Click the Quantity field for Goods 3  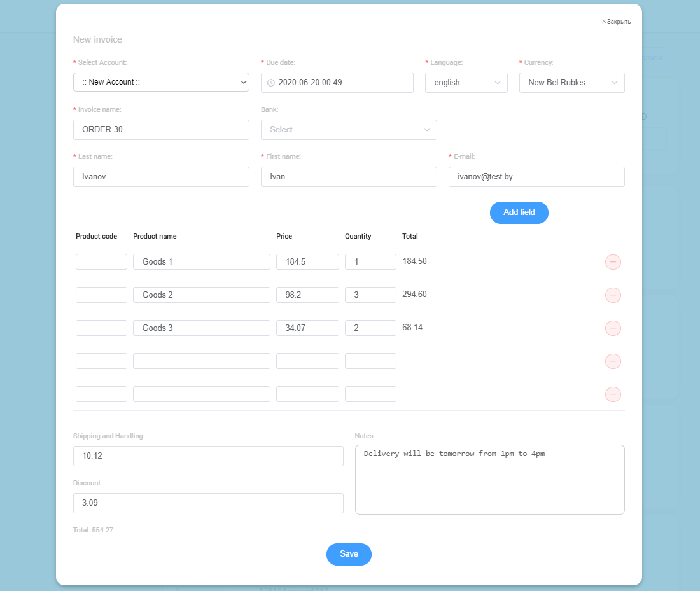click(x=370, y=328)
